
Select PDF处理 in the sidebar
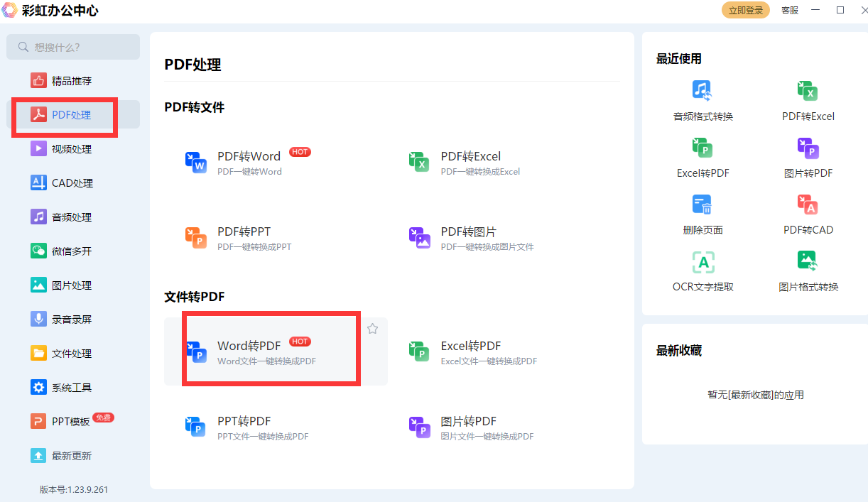(x=73, y=114)
